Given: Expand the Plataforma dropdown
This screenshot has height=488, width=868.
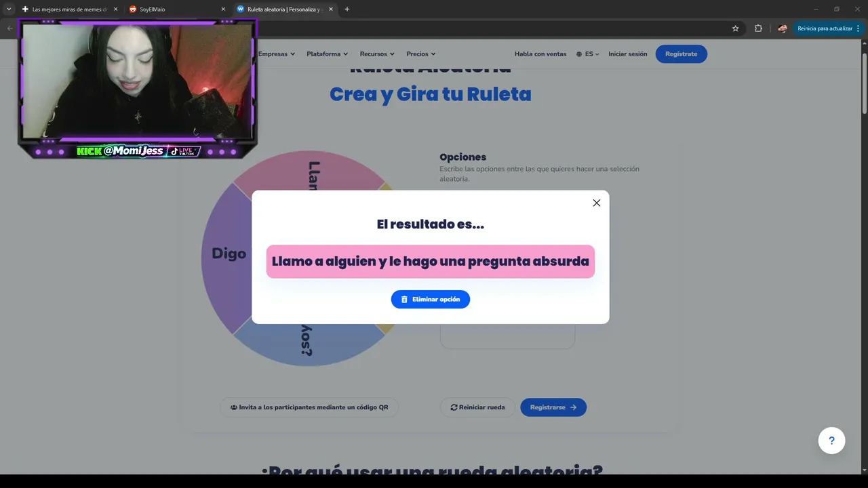Looking at the screenshot, I should 327,54.
